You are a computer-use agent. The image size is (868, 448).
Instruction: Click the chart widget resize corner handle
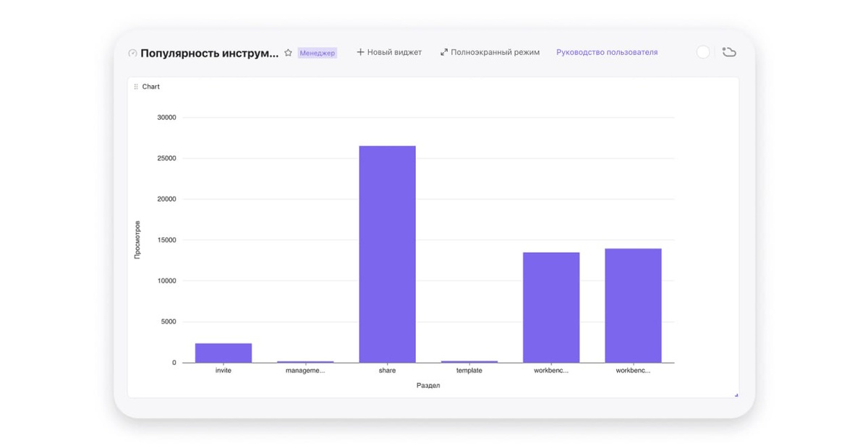coord(736,395)
